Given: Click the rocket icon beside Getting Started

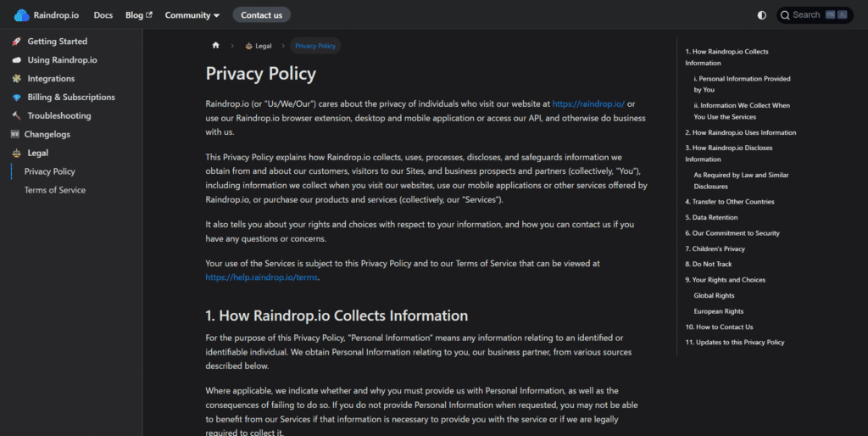Looking at the screenshot, I should (x=17, y=42).
